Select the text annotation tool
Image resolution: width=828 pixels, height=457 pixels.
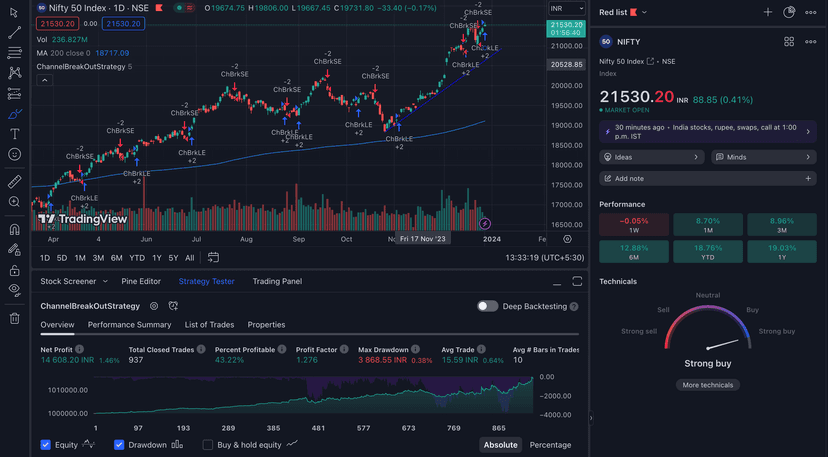(14, 133)
